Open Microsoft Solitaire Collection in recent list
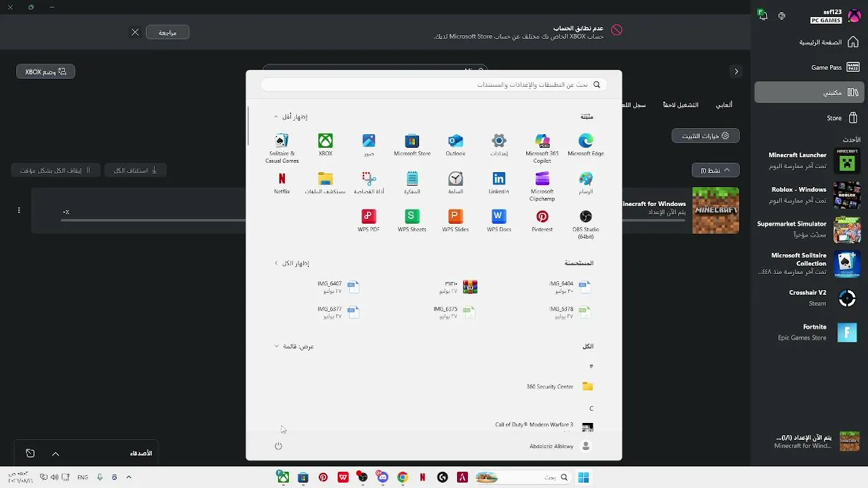Image resolution: width=868 pixels, height=488 pixels. (x=809, y=264)
